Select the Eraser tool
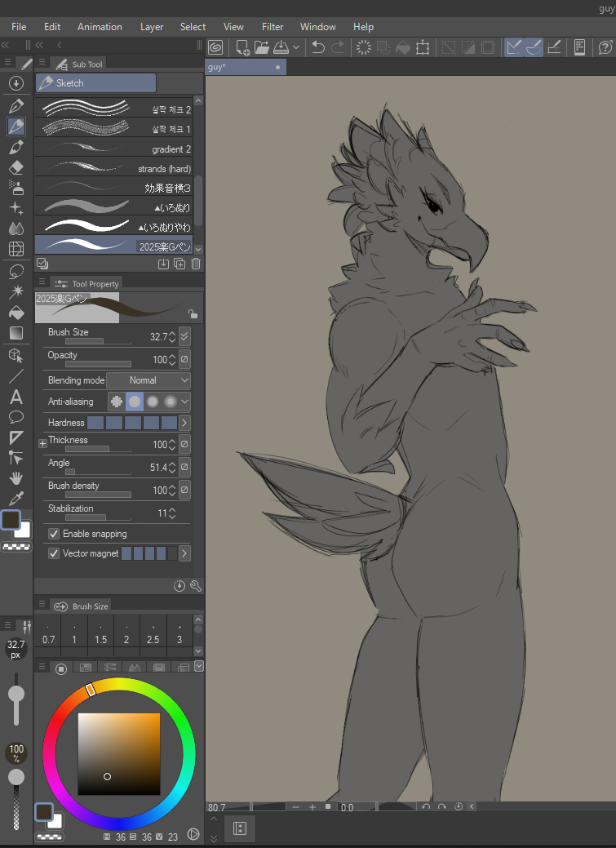The height and width of the screenshot is (848, 616). coord(16,167)
